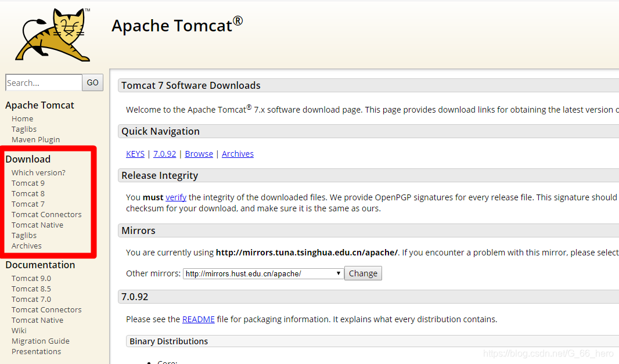This screenshot has height=364, width=619.
Task: Select Tomcat 7 download link
Action: tap(28, 204)
